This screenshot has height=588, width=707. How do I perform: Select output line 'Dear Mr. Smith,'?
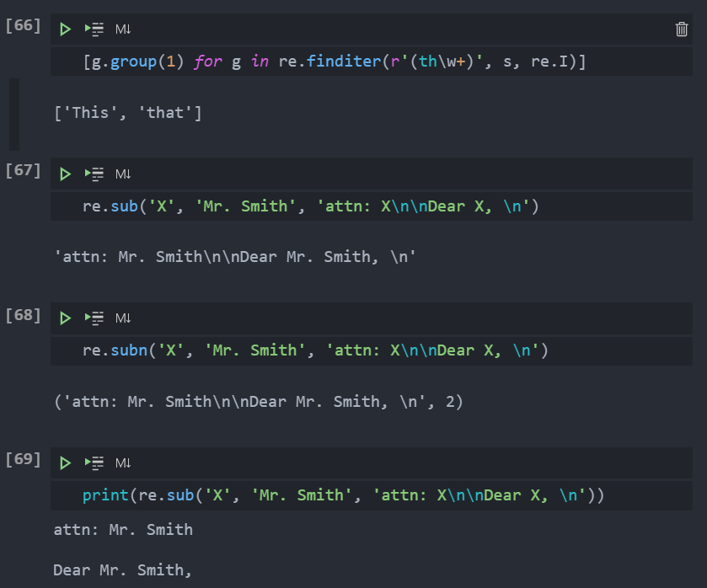[x=123, y=570]
